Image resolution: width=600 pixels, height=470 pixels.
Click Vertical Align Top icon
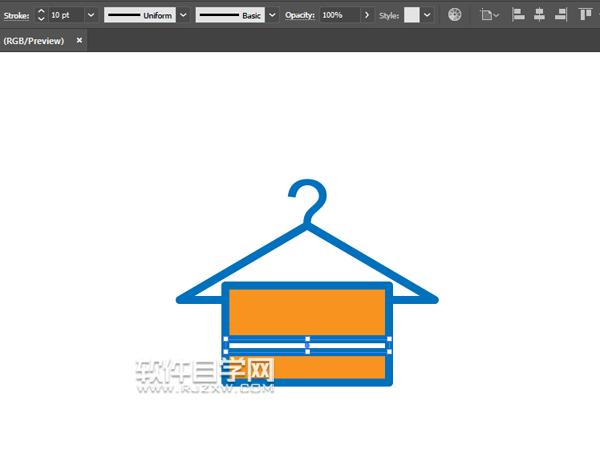585,16
